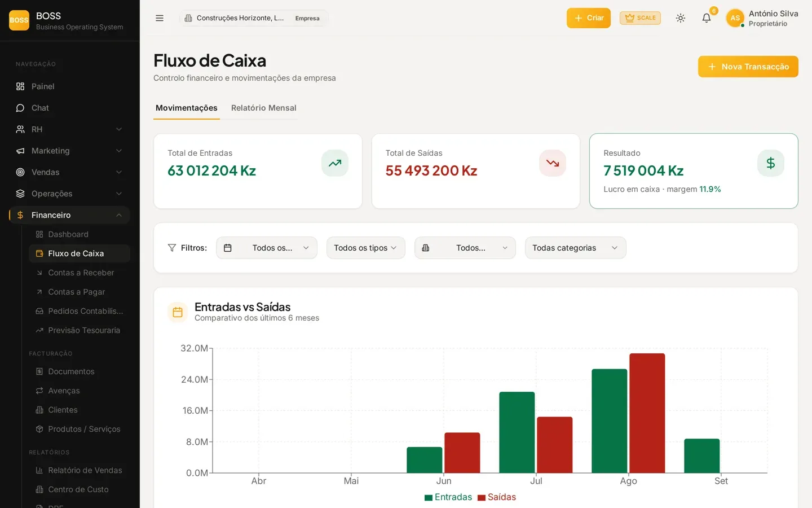Open the Todos os tipos dropdown
Image resolution: width=812 pixels, height=508 pixels.
366,248
